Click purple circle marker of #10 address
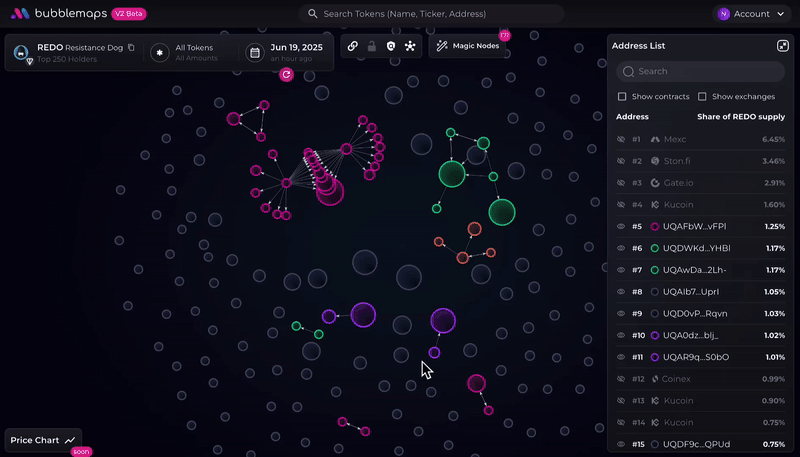Viewport: 800px width, 457px height. [x=655, y=335]
